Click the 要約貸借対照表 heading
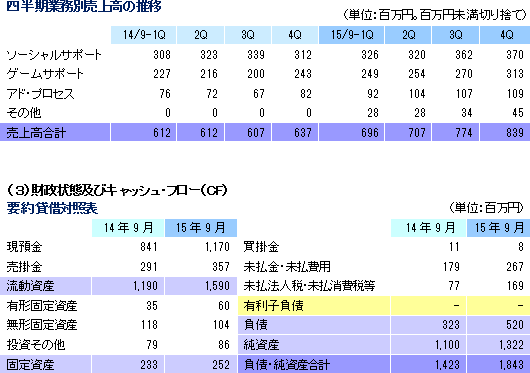The image size is (530, 373). [52, 208]
